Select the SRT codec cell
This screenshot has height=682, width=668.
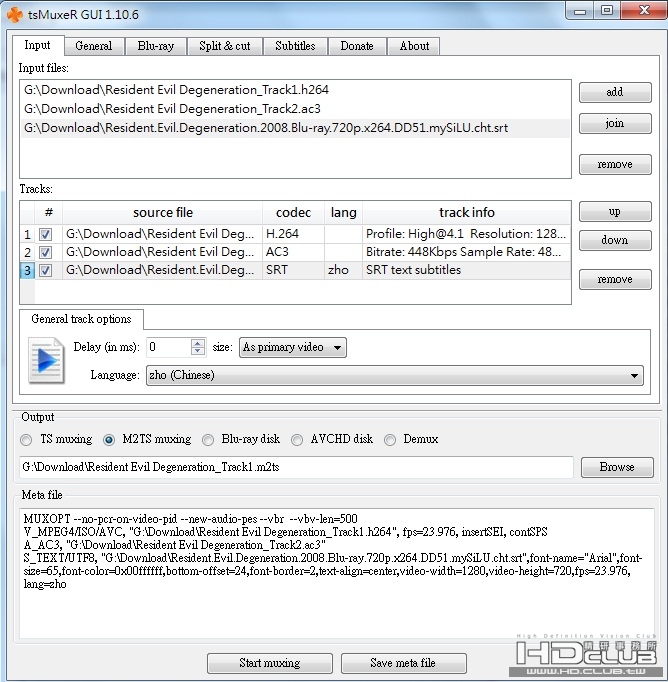(293, 270)
